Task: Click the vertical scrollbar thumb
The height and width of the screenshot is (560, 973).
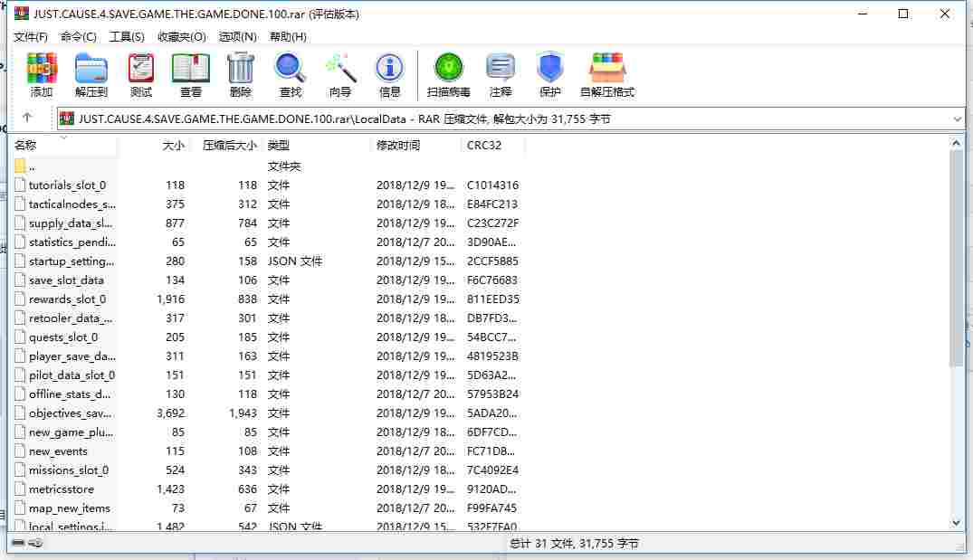Action: coord(956,259)
